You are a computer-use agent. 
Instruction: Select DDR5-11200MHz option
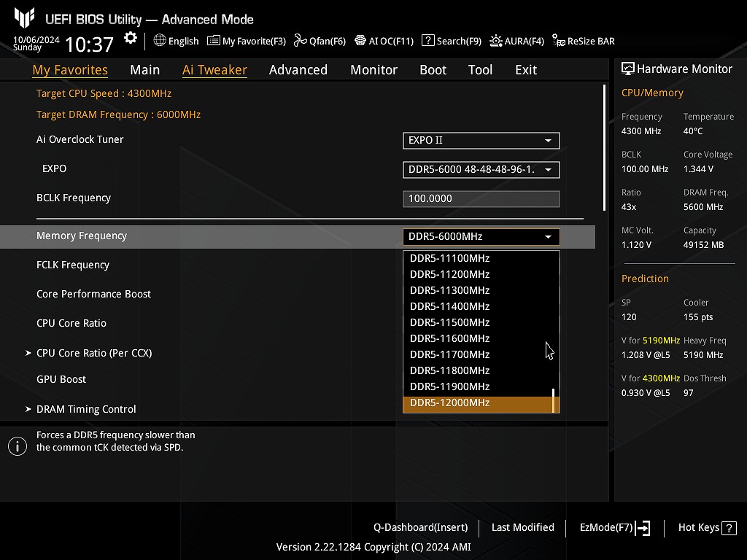click(x=477, y=274)
